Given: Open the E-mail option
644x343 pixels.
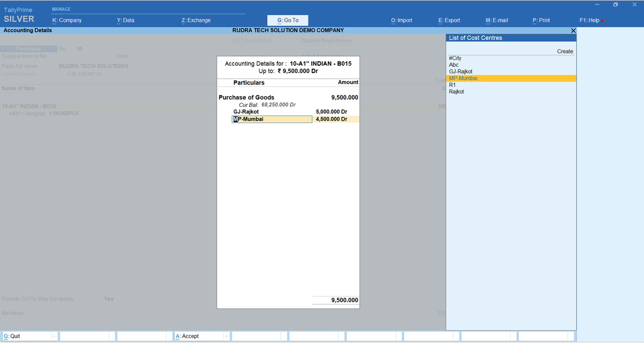Looking at the screenshot, I should point(497,20).
